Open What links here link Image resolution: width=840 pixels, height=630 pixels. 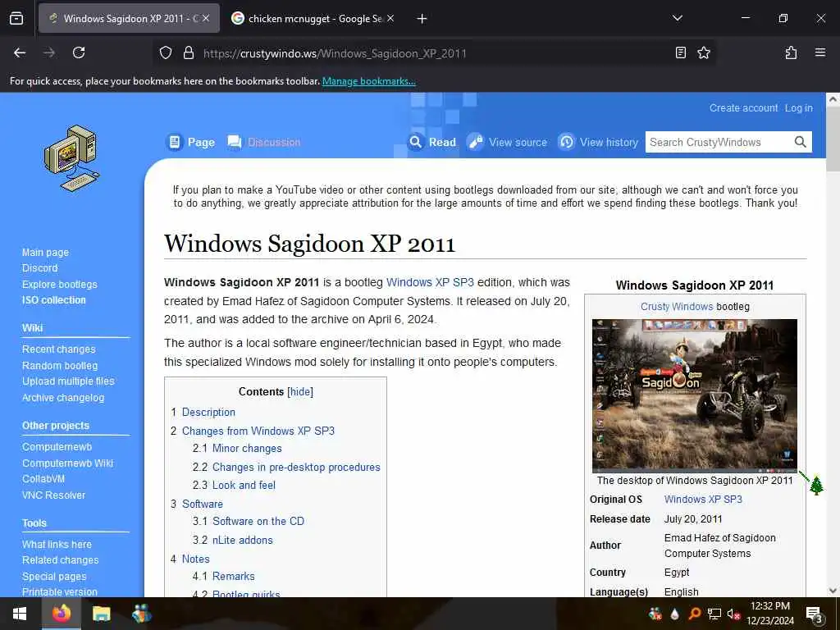coord(57,545)
